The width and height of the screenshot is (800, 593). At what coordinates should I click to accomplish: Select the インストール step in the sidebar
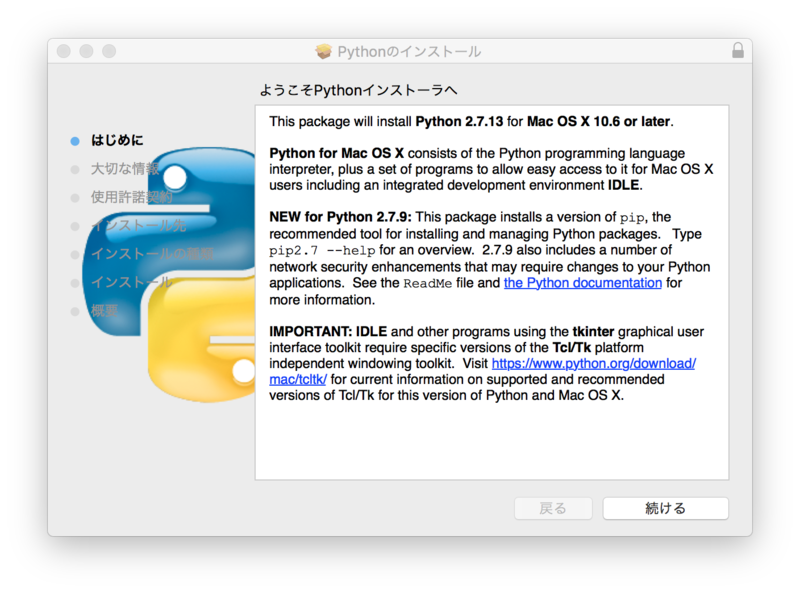[x=132, y=282]
